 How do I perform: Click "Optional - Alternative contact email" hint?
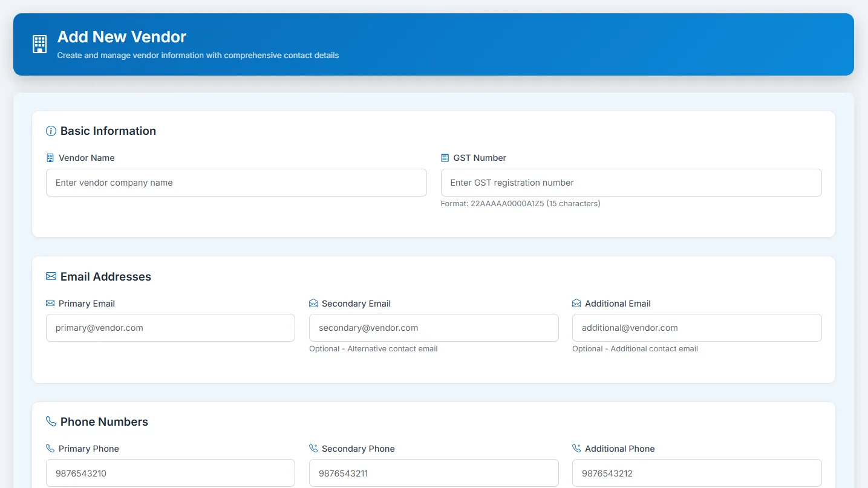[373, 349]
